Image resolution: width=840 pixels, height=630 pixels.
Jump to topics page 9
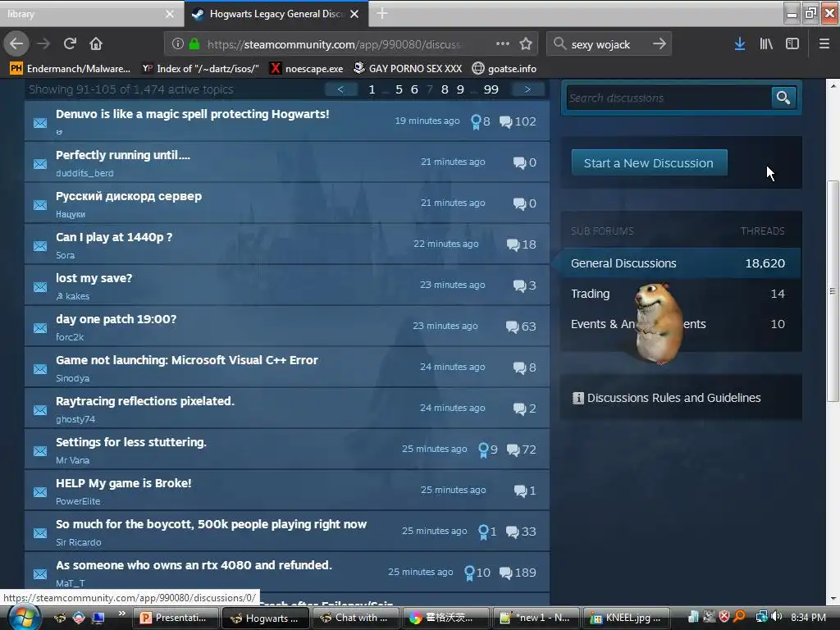pos(460,89)
